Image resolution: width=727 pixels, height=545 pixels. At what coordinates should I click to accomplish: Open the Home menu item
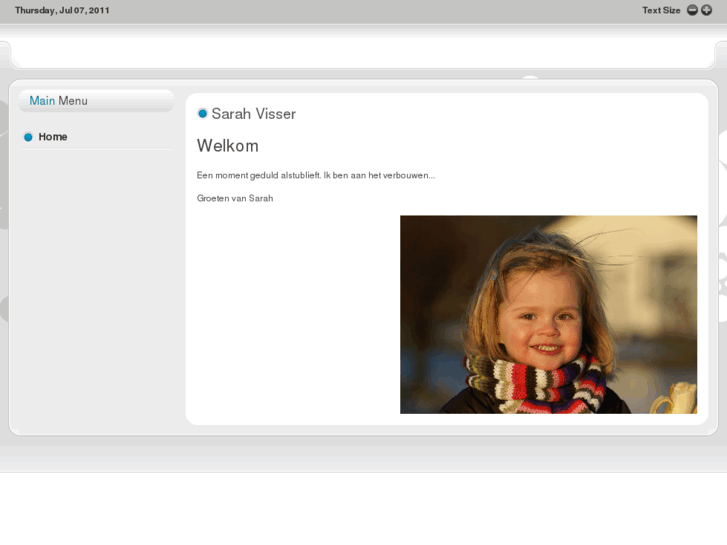coord(53,137)
